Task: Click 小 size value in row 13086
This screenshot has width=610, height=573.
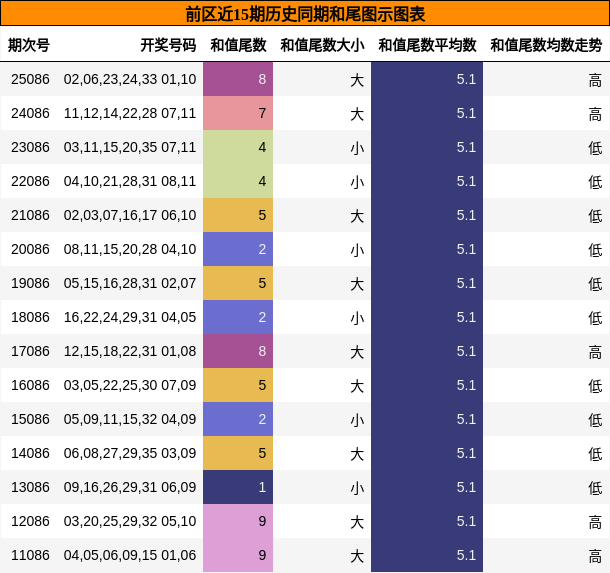Action: click(357, 488)
